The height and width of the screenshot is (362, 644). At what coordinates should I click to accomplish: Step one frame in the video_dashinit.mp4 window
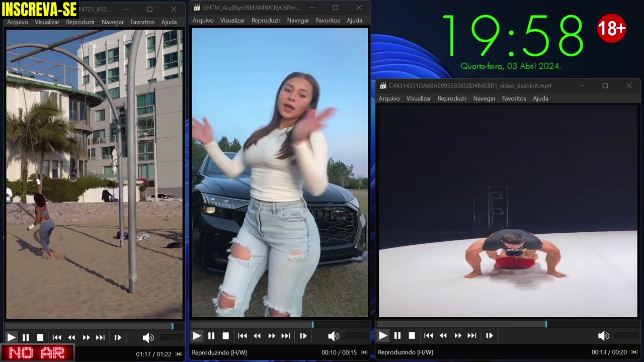pyautogui.click(x=490, y=335)
